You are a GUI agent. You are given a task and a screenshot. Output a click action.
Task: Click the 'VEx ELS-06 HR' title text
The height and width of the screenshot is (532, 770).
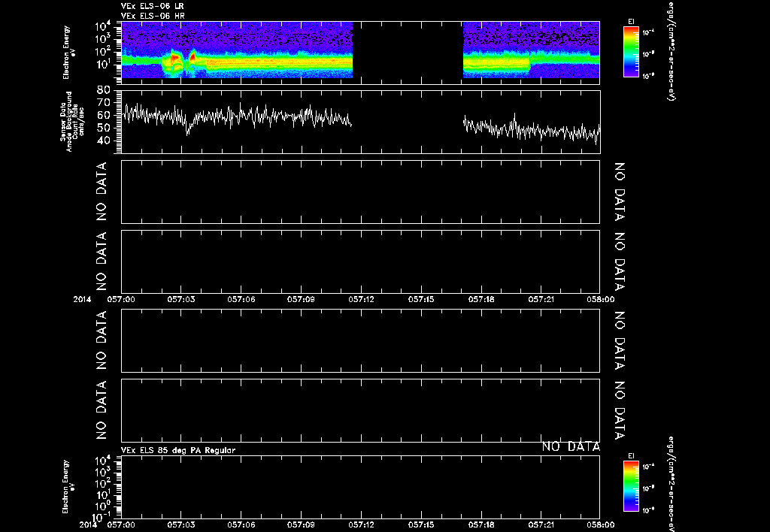coord(152,17)
